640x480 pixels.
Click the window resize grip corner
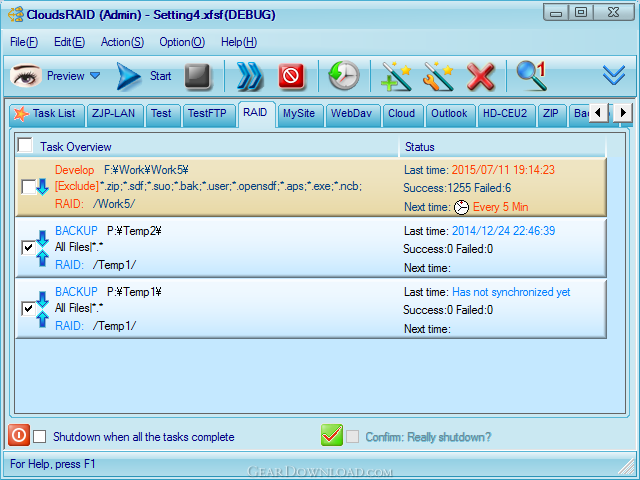click(627, 467)
